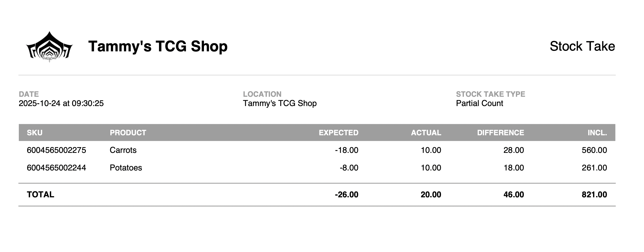Click the PRODUCT column header

[128, 133]
